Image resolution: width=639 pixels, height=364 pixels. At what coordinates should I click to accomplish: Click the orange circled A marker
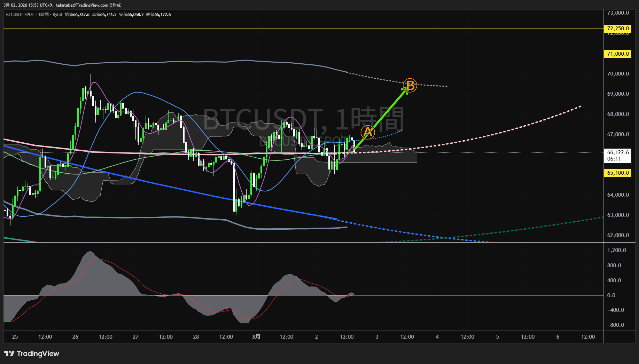click(x=367, y=132)
